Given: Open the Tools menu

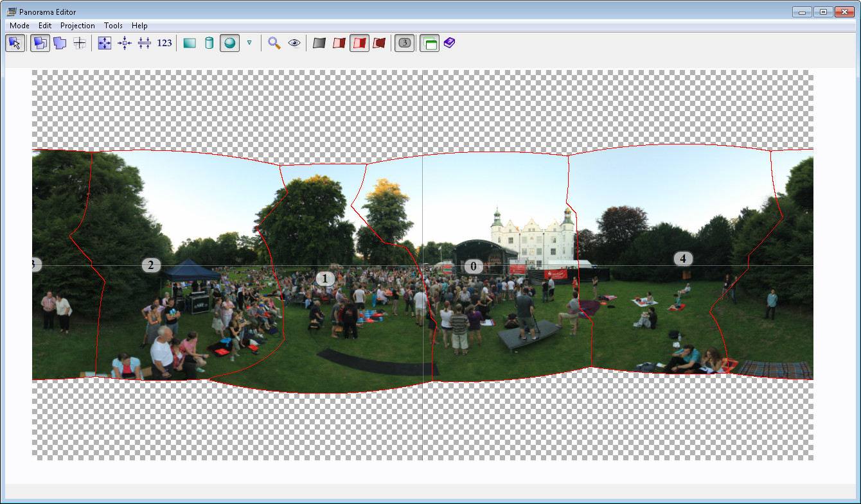Looking at the screenshot, I should (113, 26).
